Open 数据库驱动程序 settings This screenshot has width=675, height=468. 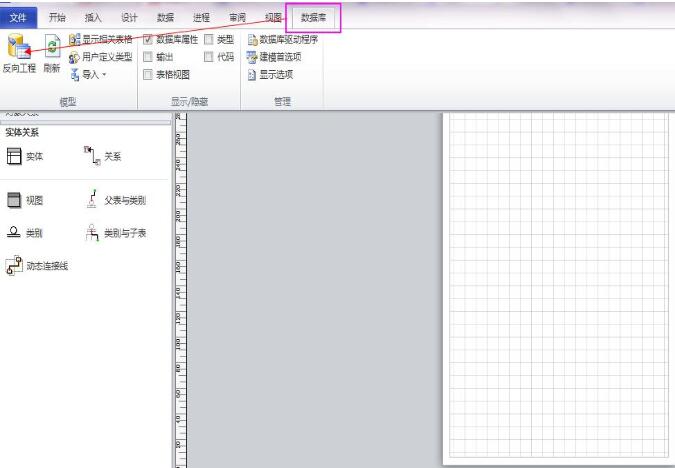(282, 40)
